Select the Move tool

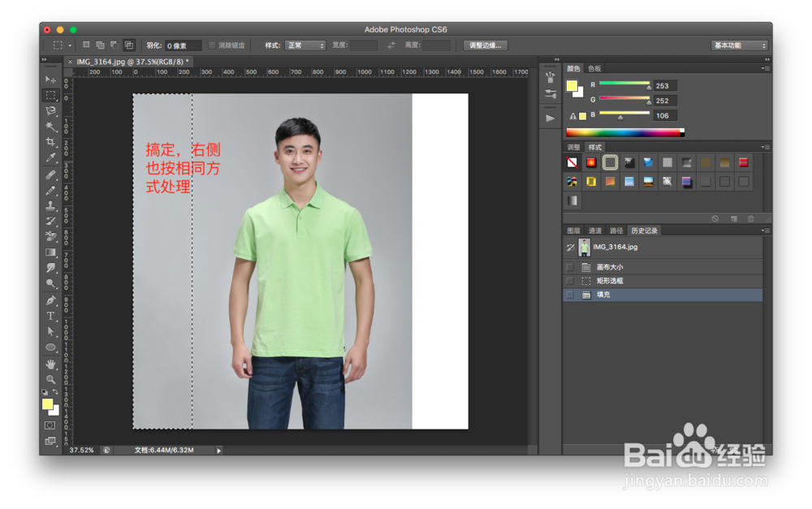click(x=50, y=80)
